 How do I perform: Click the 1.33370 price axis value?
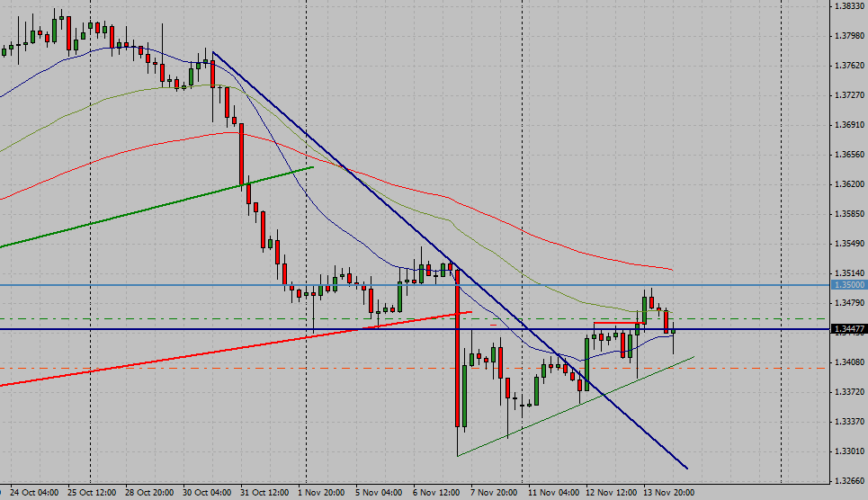[x=849, y=422]
